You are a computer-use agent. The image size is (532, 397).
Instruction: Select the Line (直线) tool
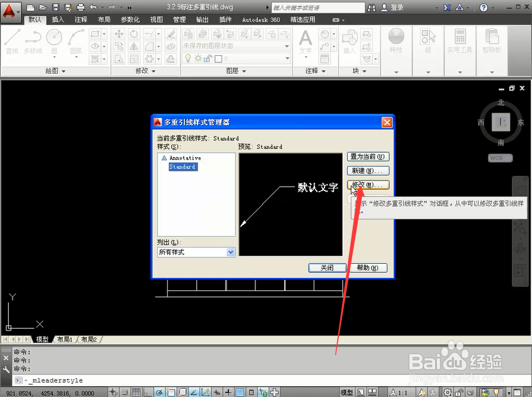pyautogui.click(x=12, y=41)
